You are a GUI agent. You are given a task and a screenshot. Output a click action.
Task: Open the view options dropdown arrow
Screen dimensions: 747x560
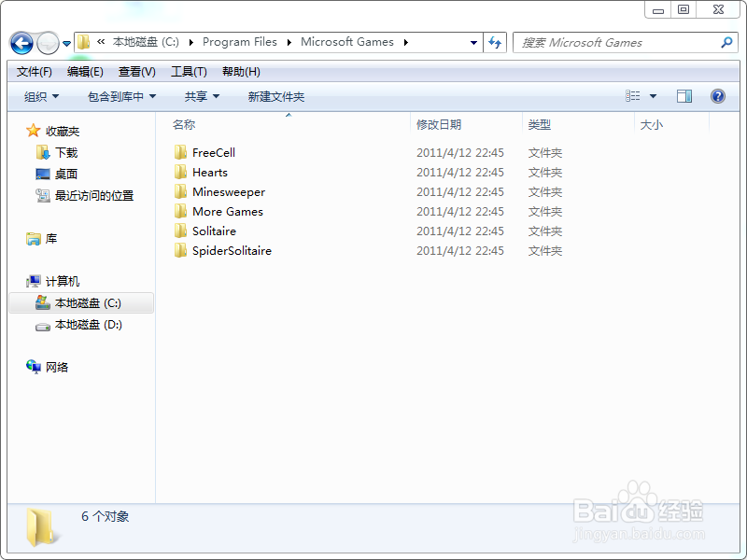653,96
